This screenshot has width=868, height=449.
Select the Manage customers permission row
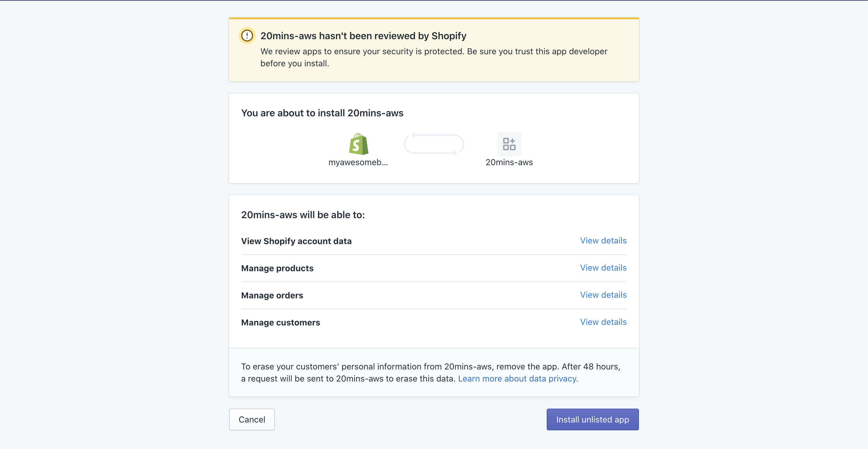tap(434, 322)
